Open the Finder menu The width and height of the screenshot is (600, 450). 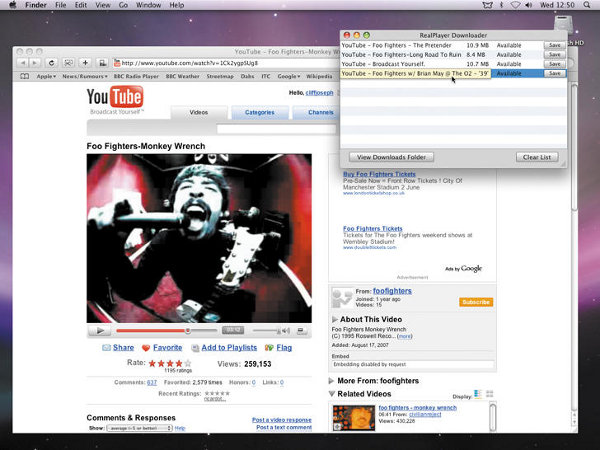pyautogui.click(x=36, y=5)
